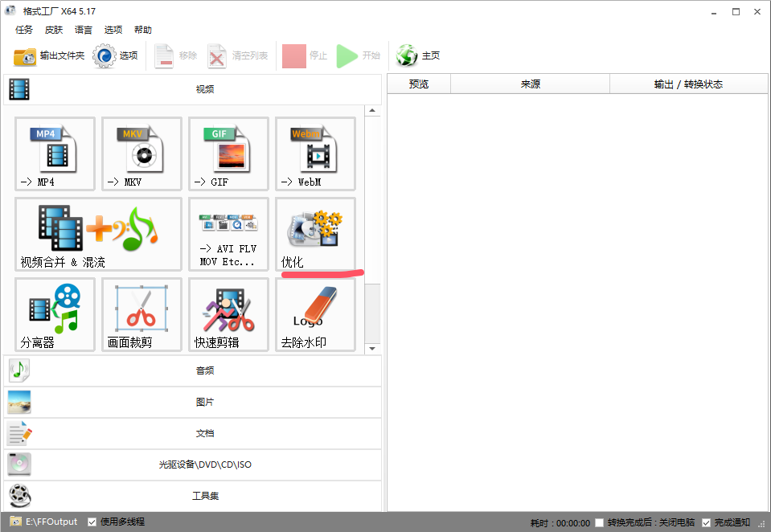Open the WebM conversion tool
771x532 pixels.
pyautogui.click(x=315, y=153)
